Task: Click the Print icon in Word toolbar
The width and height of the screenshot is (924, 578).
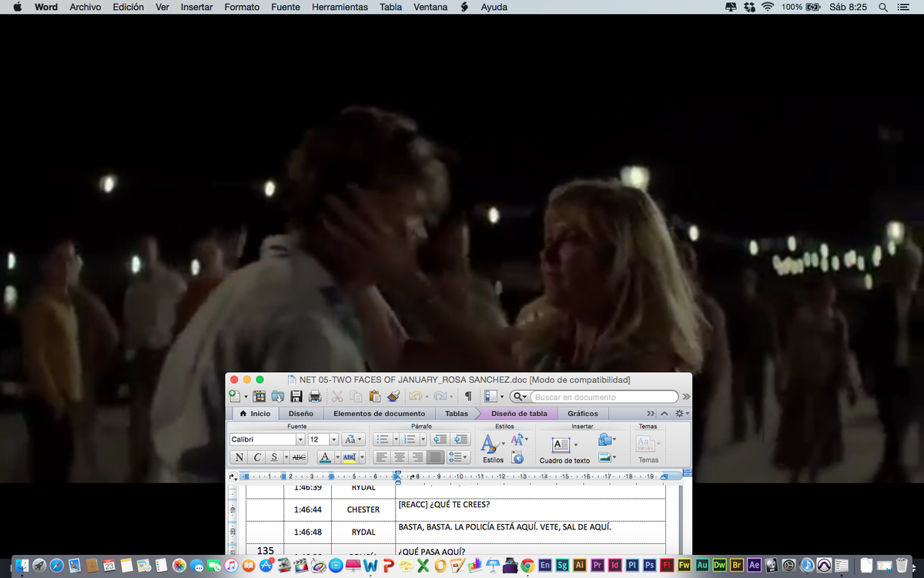Action: (x=315, y=396)
